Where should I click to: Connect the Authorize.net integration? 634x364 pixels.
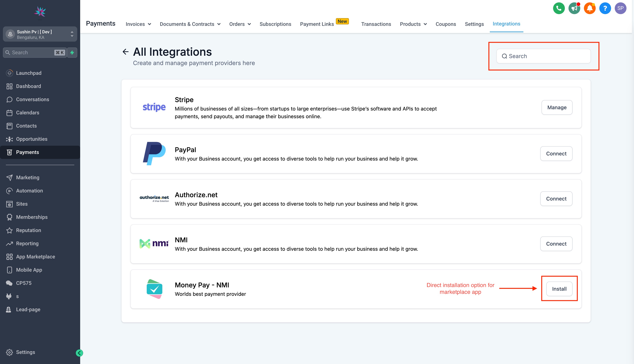point(556,199)
